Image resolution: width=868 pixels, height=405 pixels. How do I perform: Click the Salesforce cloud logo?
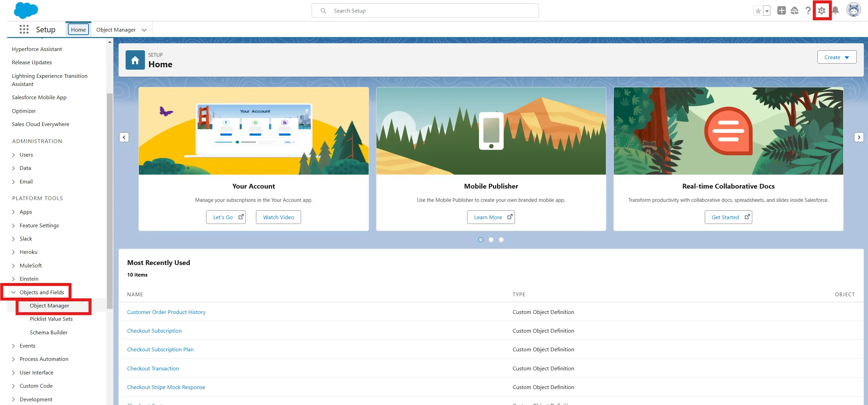tap(26, 10)
